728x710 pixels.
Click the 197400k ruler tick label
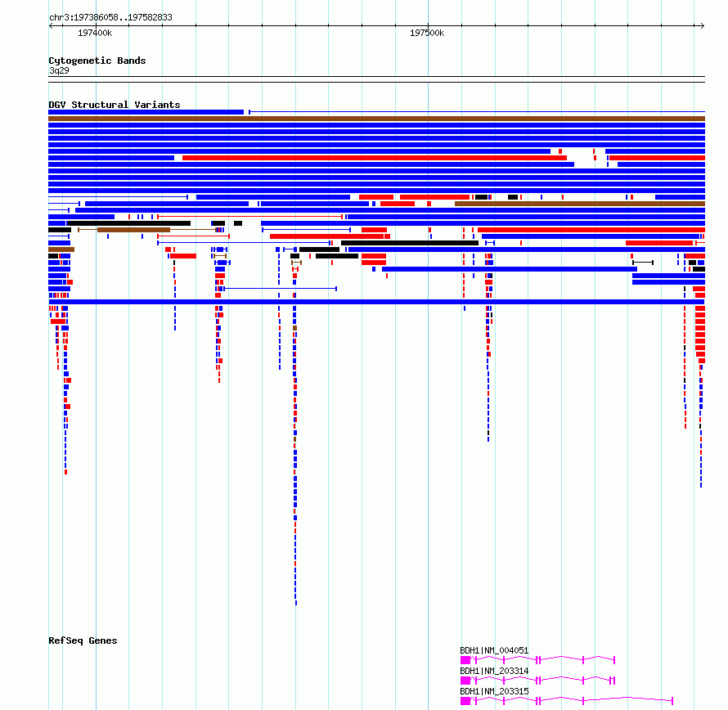[x=95, y=33]
